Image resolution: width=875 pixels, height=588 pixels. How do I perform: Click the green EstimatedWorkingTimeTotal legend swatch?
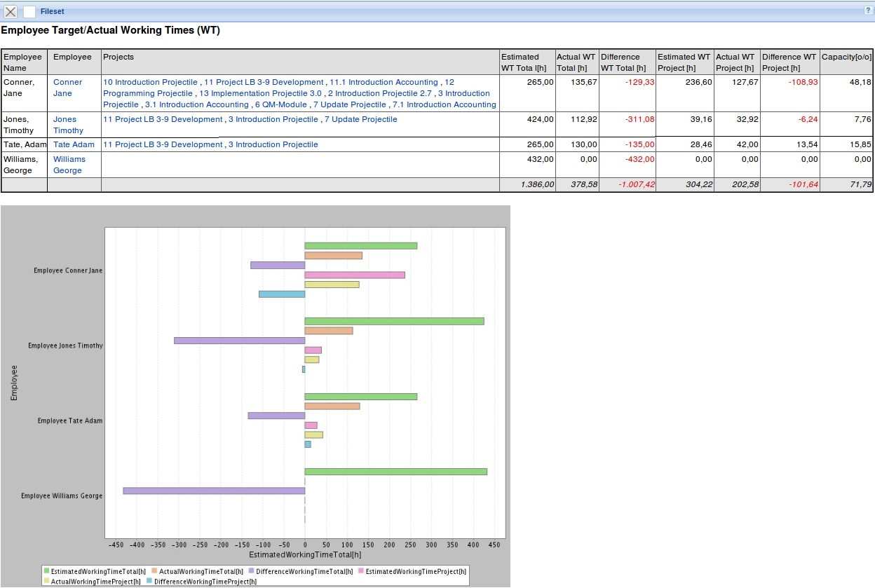click(x=46, y=572)
